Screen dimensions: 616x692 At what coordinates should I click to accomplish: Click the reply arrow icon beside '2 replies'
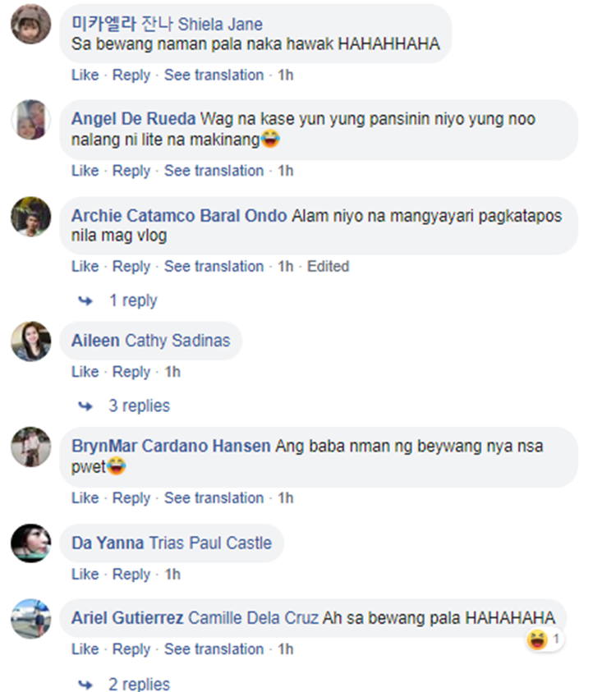85,685
